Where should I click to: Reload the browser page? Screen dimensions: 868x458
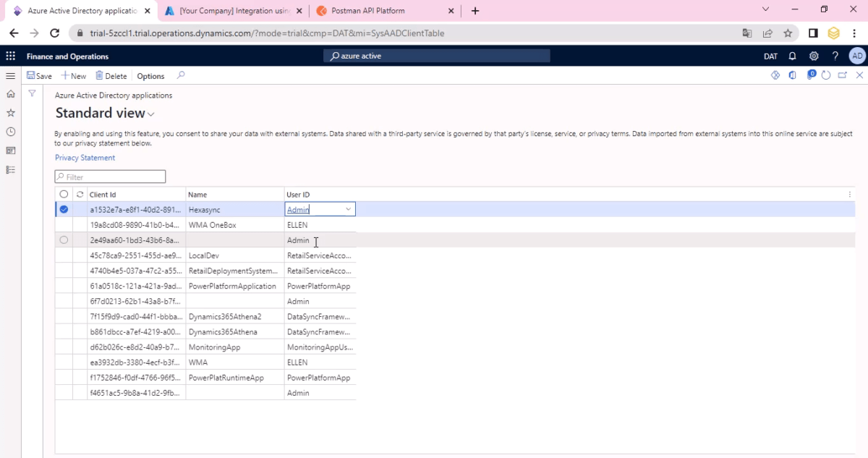click(x=54, y=33)
